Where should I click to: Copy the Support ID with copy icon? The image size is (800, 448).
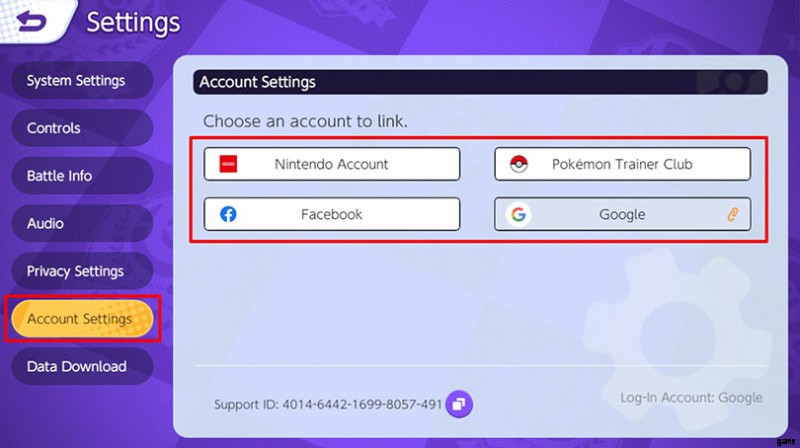[x=459, y=404]
